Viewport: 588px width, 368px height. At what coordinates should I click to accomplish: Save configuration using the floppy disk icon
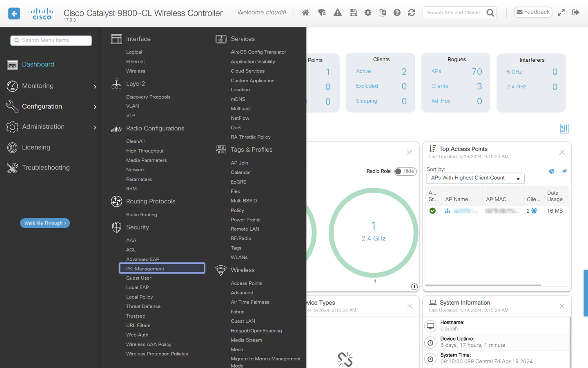pyautogui.click(x=353, y=12)
